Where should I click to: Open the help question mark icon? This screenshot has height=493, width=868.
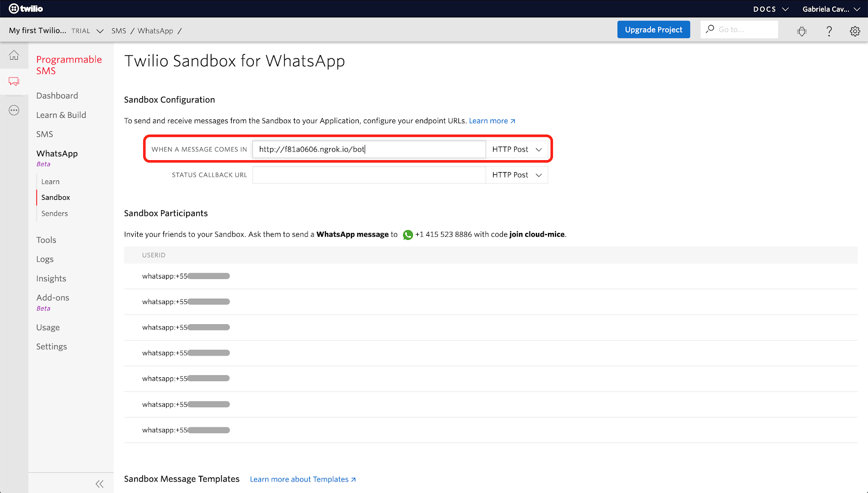coord(829,31)
